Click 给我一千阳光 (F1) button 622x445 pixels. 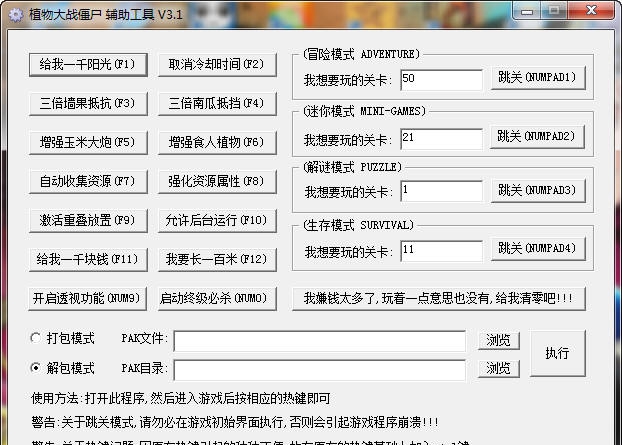88,64
